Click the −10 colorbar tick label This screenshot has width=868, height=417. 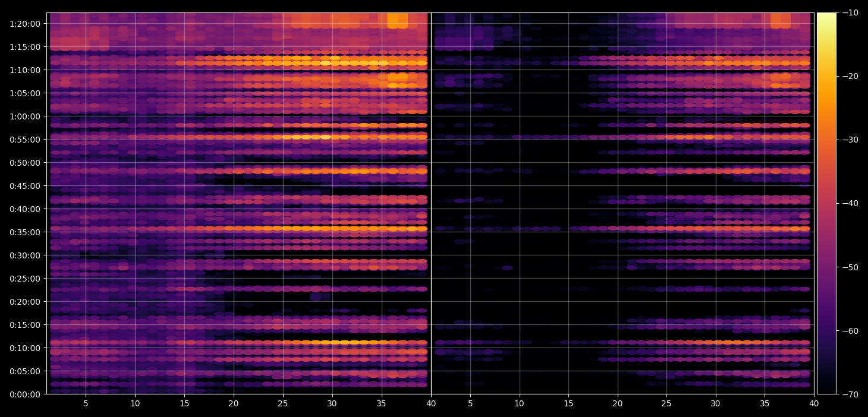[850, 12]
